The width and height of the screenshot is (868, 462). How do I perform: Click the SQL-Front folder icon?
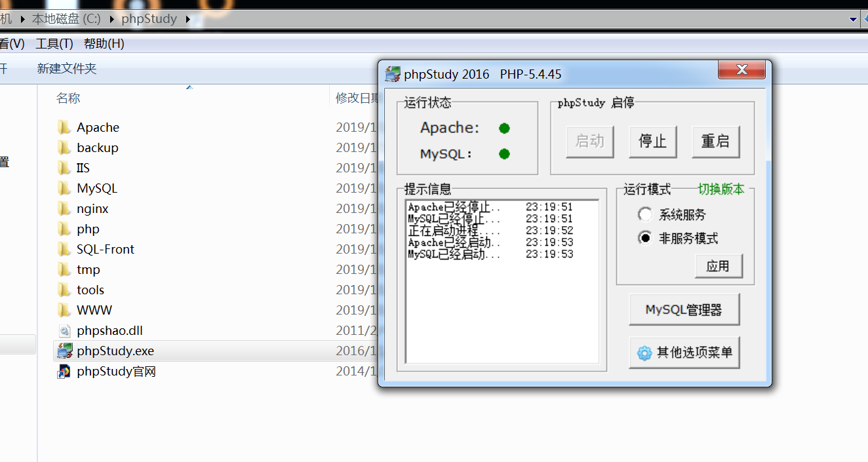click(64, 249)
